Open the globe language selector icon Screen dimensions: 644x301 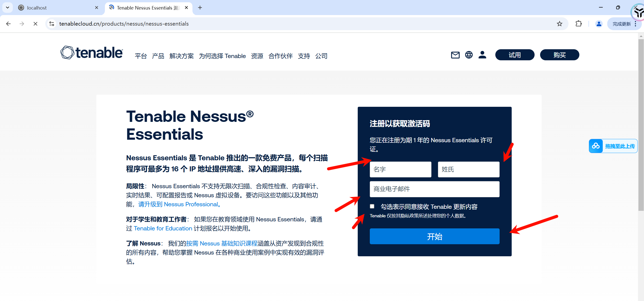coord(469,55)
